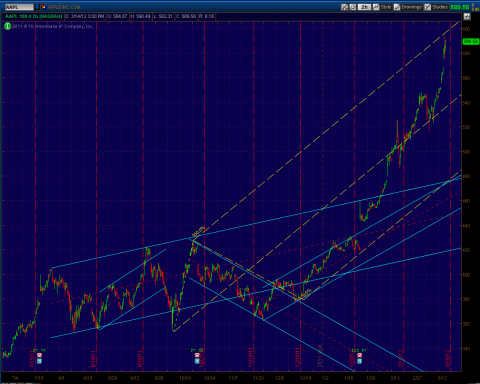Click the green 589.58 last price in toolbar
Screen dimensions: 480x384
(460, 7)
